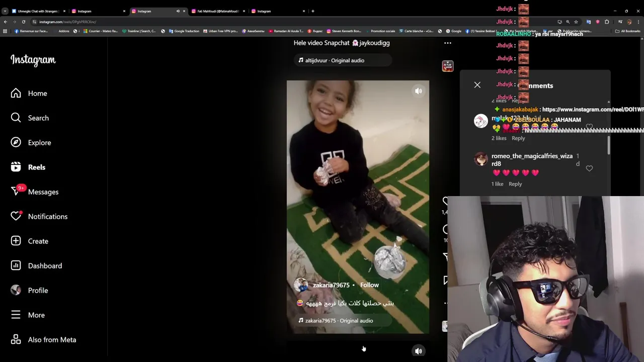Image resolution: width=644 pixels, height=362 pixels.
Task: Open the Google bookmark
Action: coord(453,31)
